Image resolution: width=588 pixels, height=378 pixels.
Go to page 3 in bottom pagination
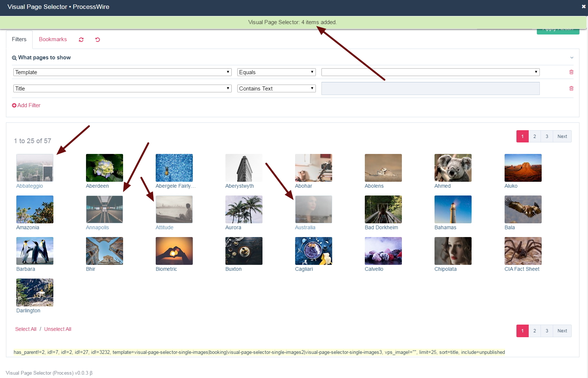(547, 331)
